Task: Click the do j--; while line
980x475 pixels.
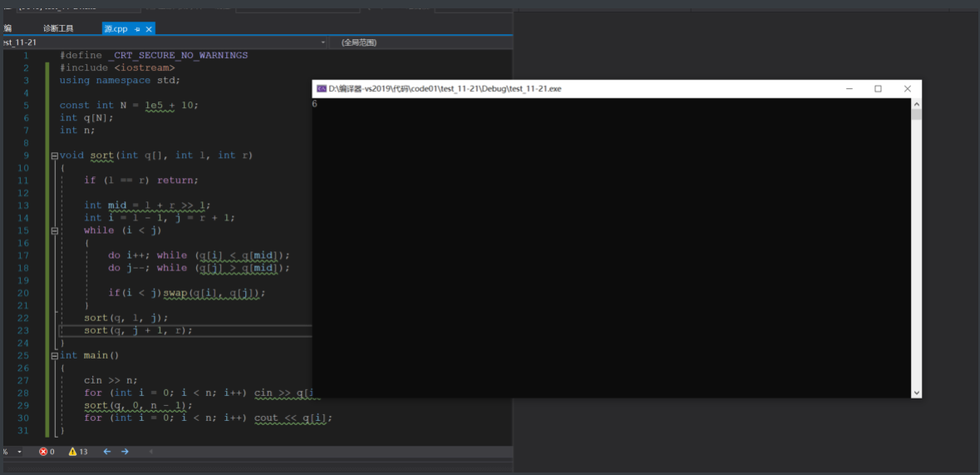Action: [199, 268]
